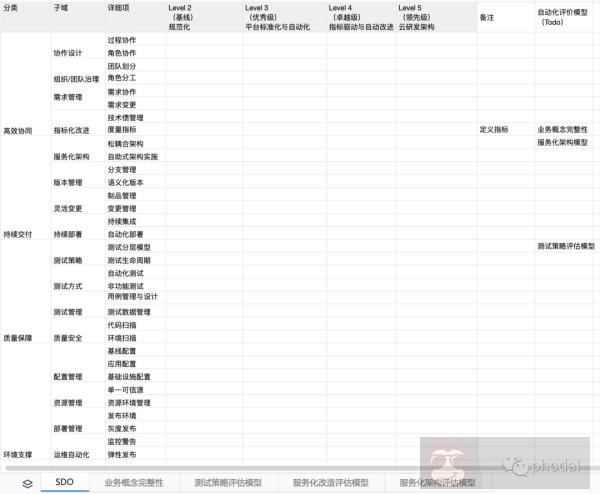Click the 自动化部署 detail cell

point(135,234)
